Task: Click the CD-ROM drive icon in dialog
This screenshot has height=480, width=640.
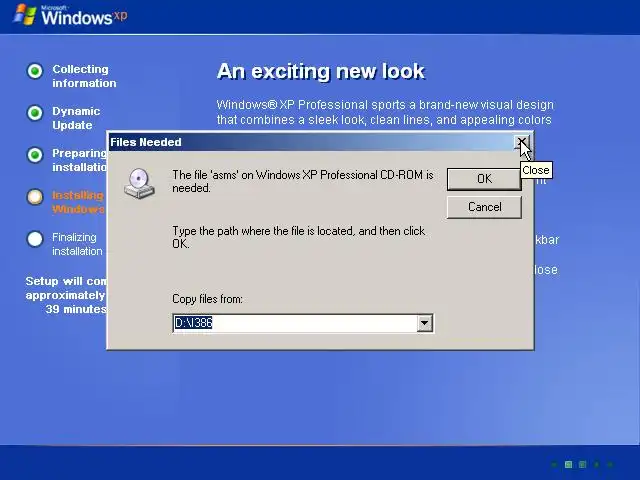Action: tap(140, 183)
